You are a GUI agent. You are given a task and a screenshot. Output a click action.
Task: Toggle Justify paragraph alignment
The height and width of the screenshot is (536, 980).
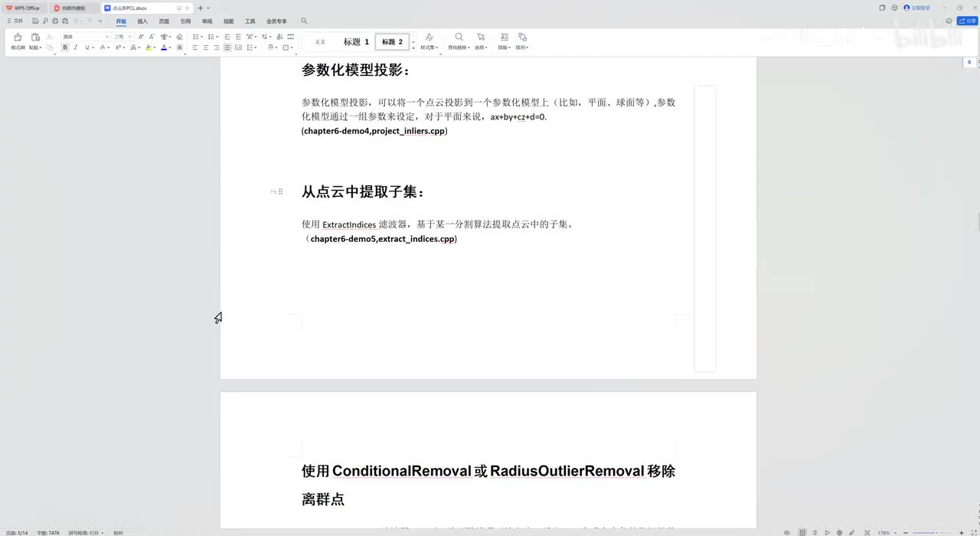[227, 47]
